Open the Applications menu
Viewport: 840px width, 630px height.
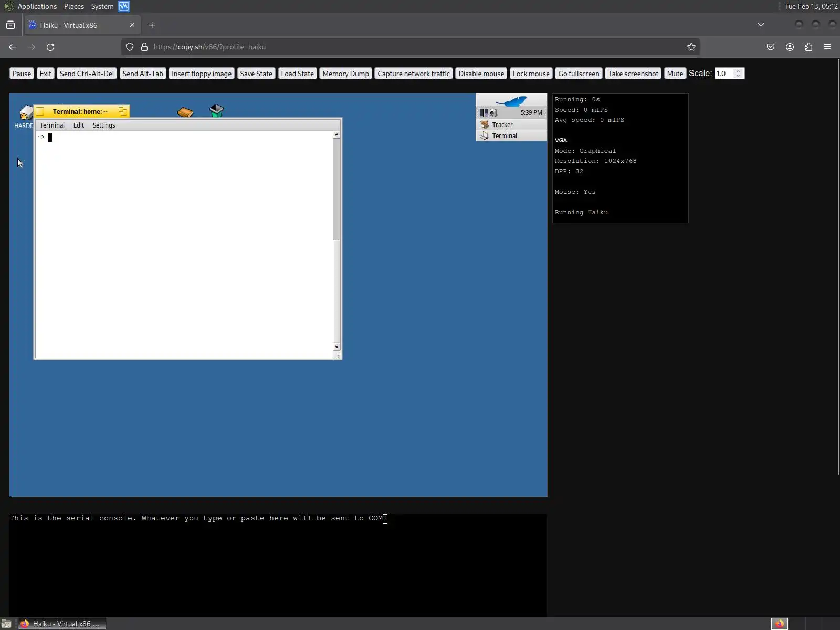tap(37, 6)
